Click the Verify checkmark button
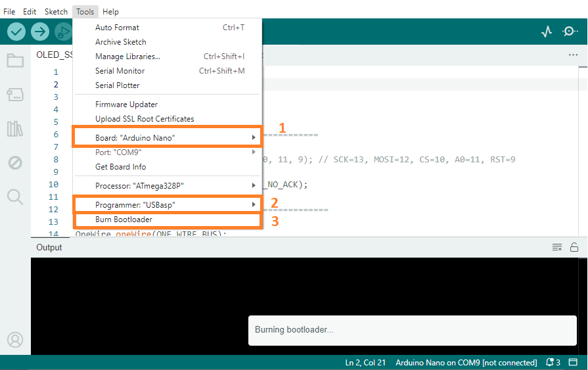Viewport: 588px width, 370px height. (x=16, y=32)
